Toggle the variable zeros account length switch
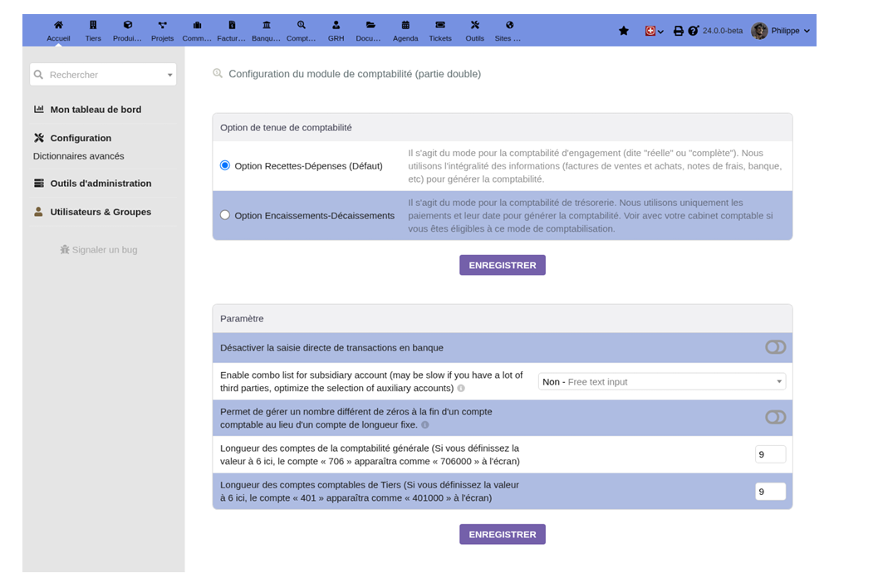This screenshot has height=588, width=883. coord(776,418)
